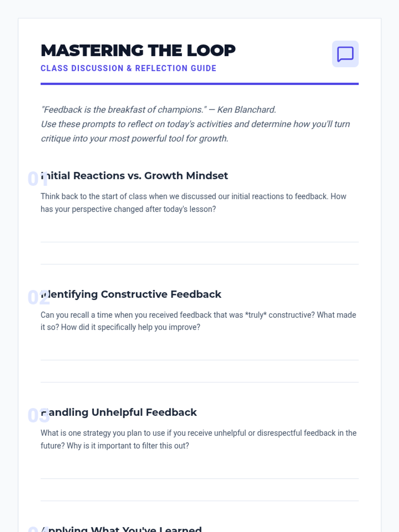The width and height of the screenshot is (399, 532).
Task: Click the Mastering the Loop title
Action: coord(138,51)
